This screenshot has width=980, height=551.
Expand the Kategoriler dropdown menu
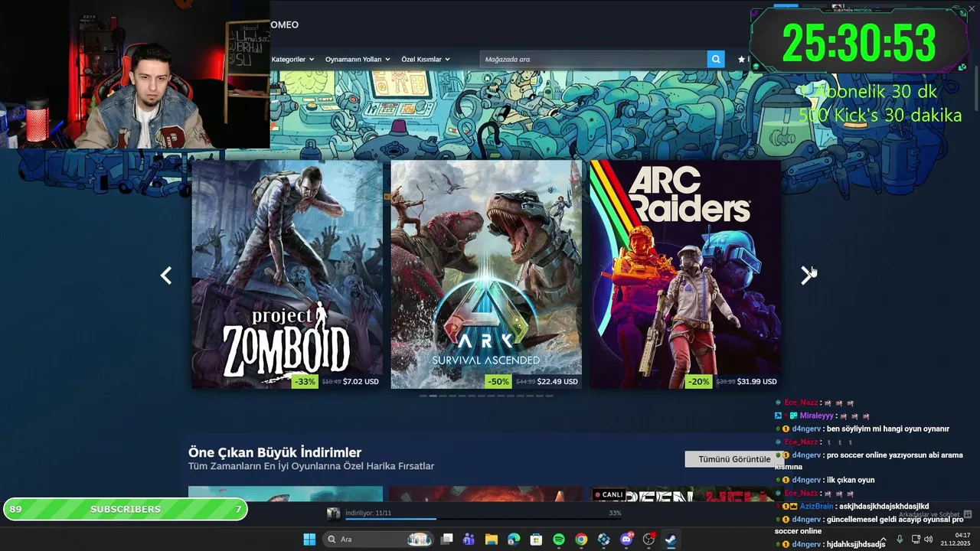coord(292,59)
